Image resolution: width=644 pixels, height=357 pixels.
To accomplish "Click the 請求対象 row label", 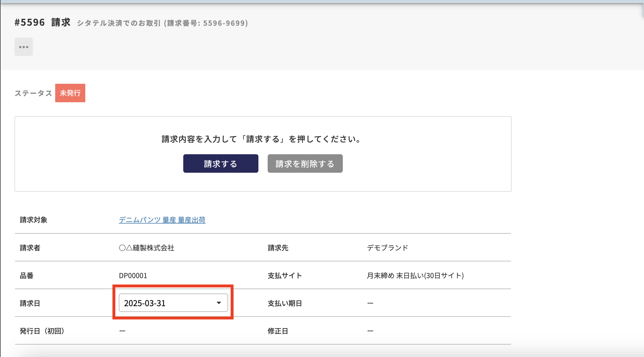I will point(34,220).
